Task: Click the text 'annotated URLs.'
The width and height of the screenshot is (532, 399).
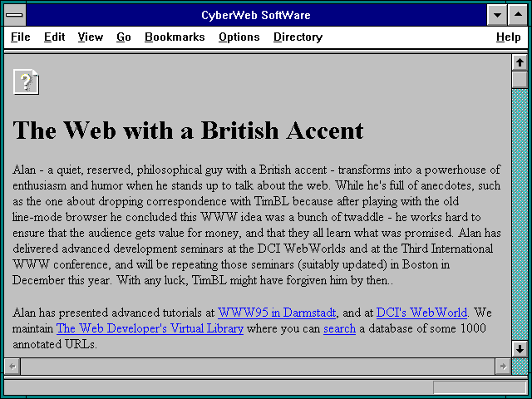Action: tap(55, 344)
